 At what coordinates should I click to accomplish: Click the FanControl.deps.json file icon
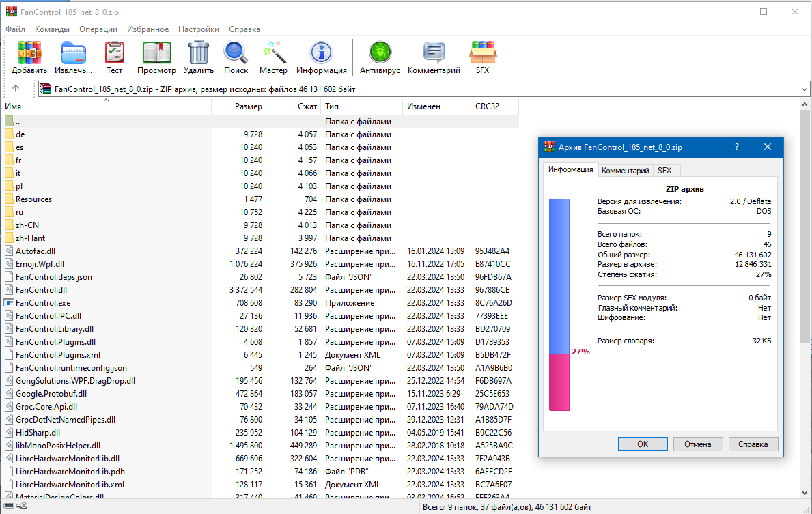[9, 277]
